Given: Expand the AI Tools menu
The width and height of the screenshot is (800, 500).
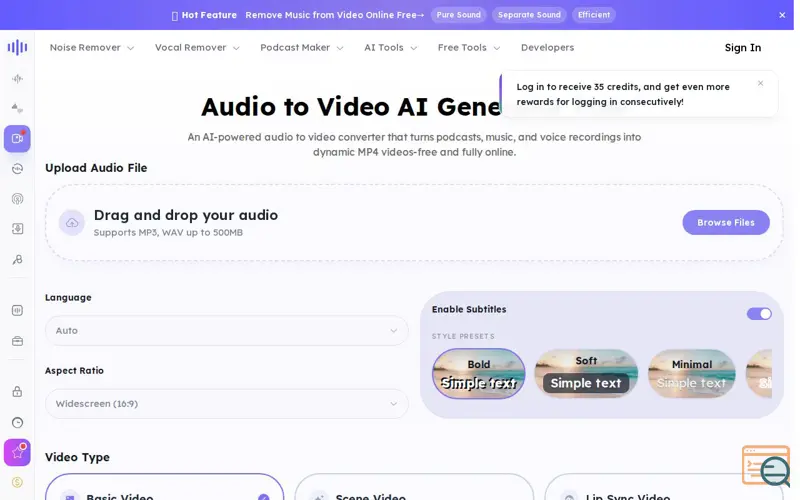Looking at the screenshot, I should point(390,47).
